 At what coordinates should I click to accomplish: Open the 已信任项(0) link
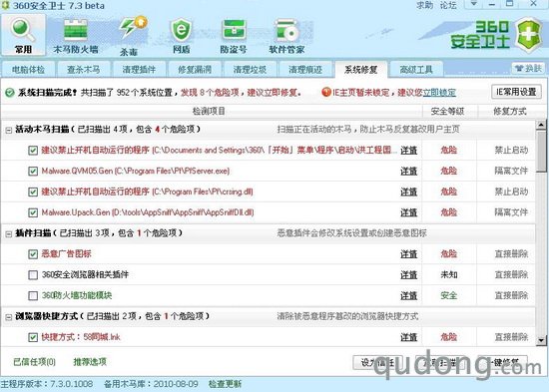tap(34, 361)
